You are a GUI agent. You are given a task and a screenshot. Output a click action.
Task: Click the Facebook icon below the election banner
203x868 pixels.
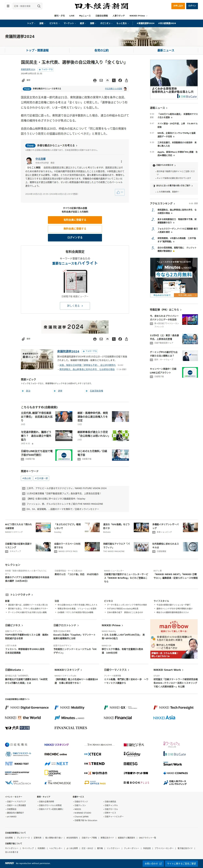tap(120, 339)
